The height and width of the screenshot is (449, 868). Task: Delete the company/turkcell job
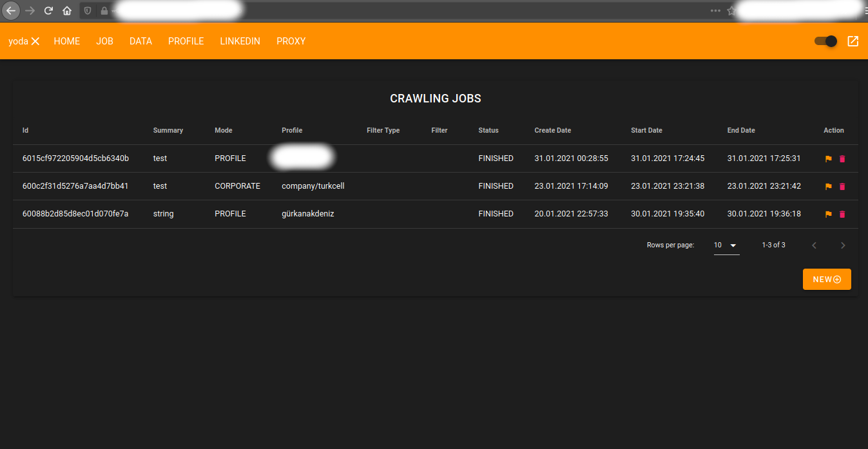click(x=842, y=187)
